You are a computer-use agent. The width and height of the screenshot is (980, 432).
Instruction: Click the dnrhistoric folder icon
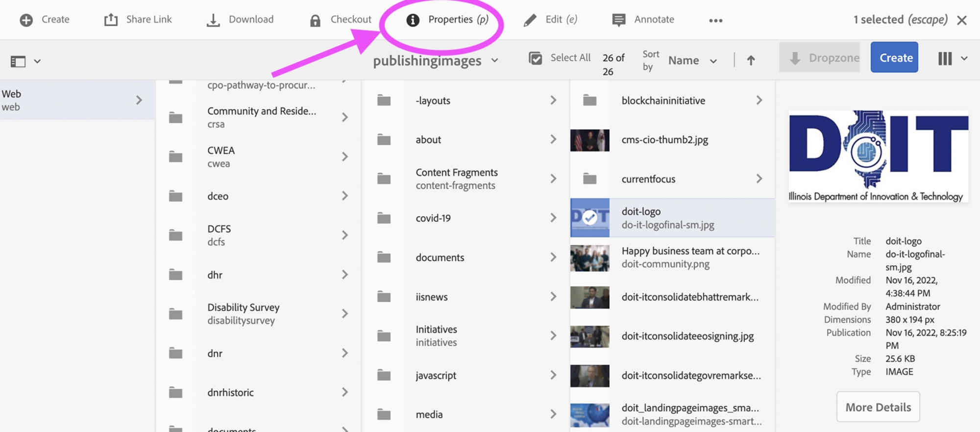click(176, 392)
